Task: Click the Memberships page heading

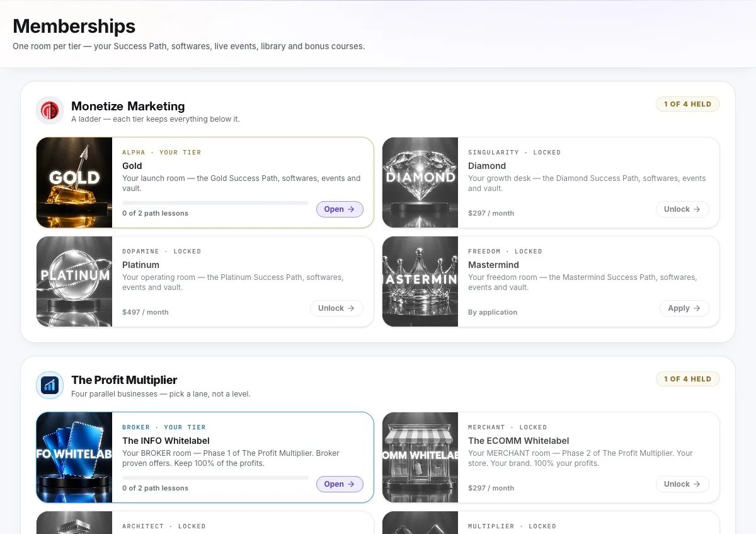Action: tap(74, 26)
